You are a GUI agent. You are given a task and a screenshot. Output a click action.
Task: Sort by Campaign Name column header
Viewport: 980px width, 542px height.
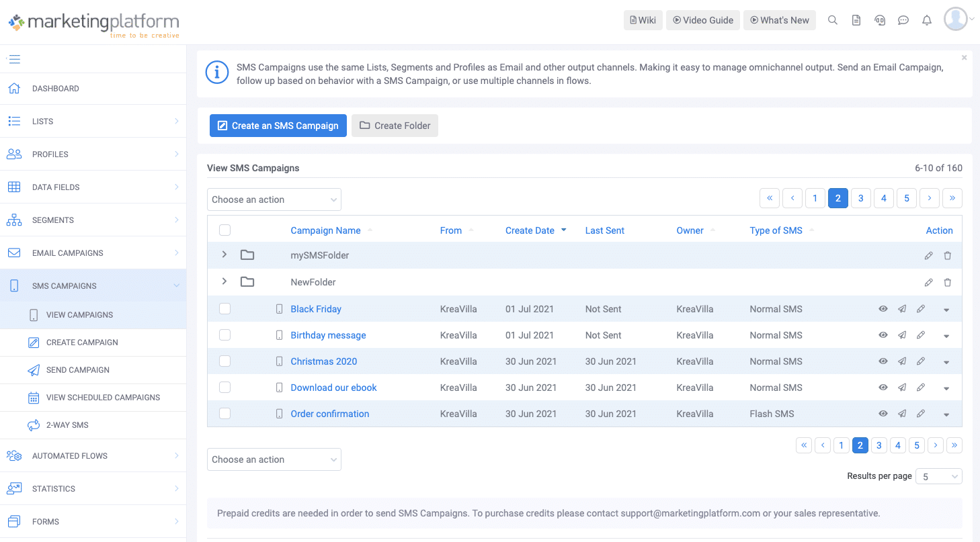click(x=325, y=230)
